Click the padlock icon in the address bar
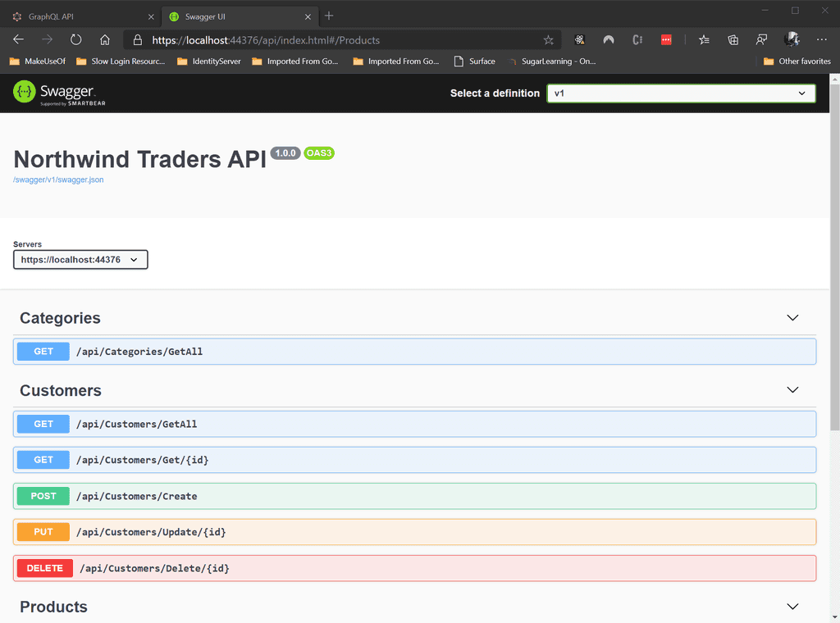Image resolution: width=840 pixels, height=623 pixels. click(x=136, y=39)
